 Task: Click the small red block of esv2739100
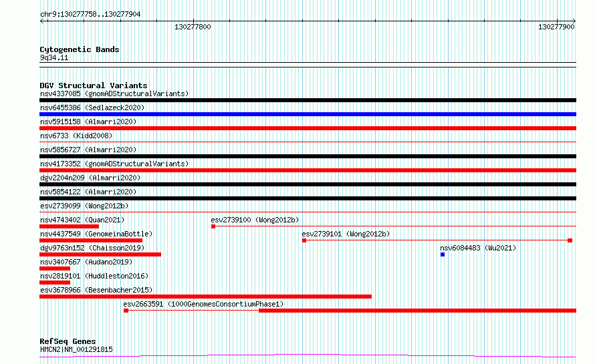point(213,226)
